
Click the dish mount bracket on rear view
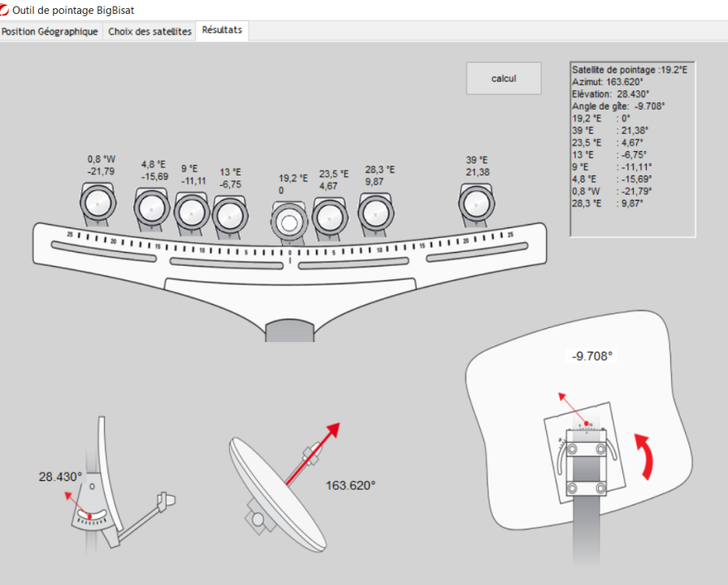pos(586,466)
